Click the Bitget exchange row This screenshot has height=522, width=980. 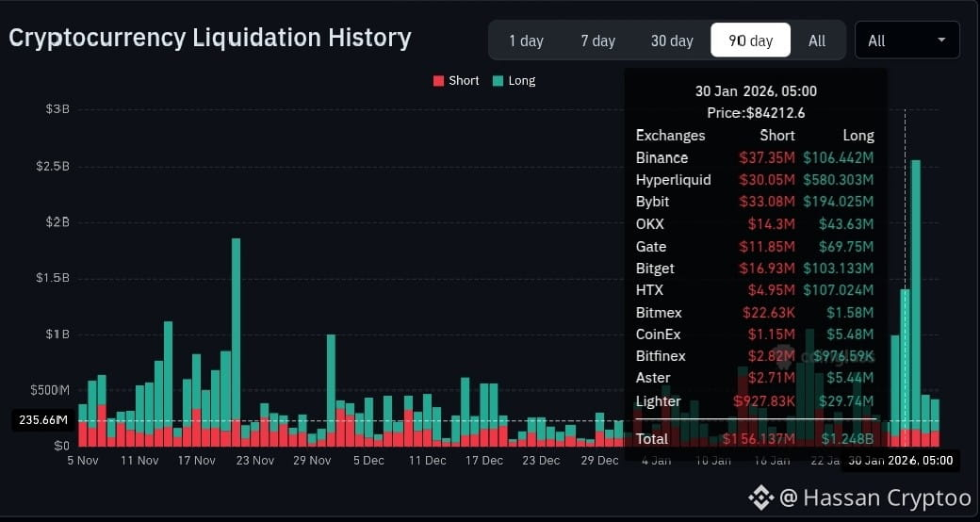coord(755,269)
